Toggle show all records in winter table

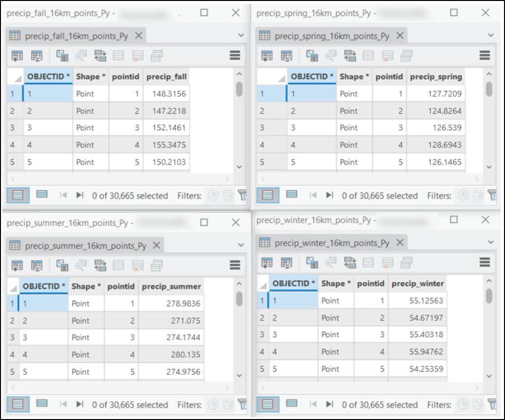click(268, 404)
